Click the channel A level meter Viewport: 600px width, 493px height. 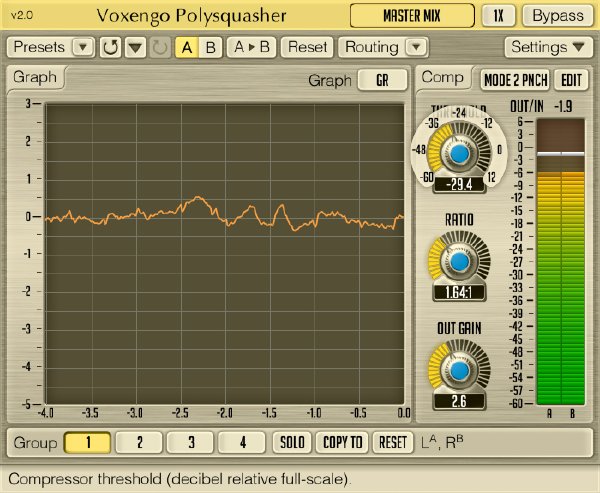[x=549, y=261]
